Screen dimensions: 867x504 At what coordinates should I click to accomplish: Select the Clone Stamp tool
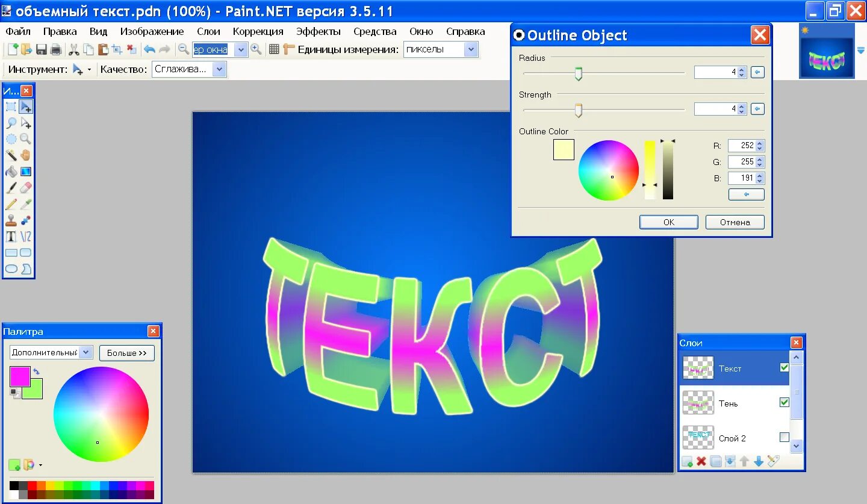click(x=11, y=220)
